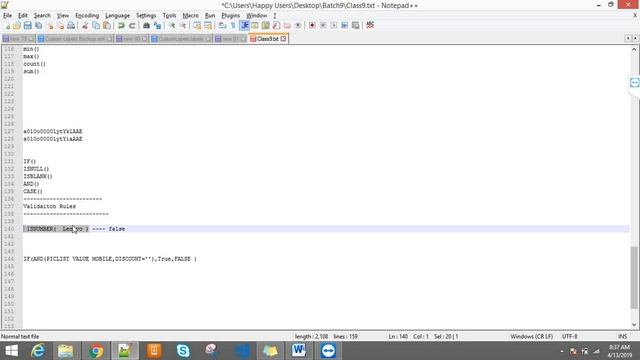The image size is (640, 360).
Task: Redo the edit from toolbar
Action: [132, 25]
